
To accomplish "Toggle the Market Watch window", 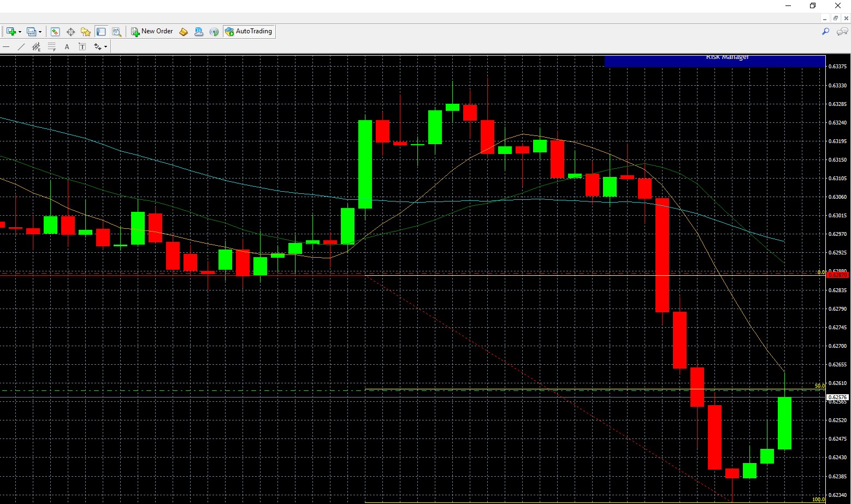I will (x=55, y=32).
